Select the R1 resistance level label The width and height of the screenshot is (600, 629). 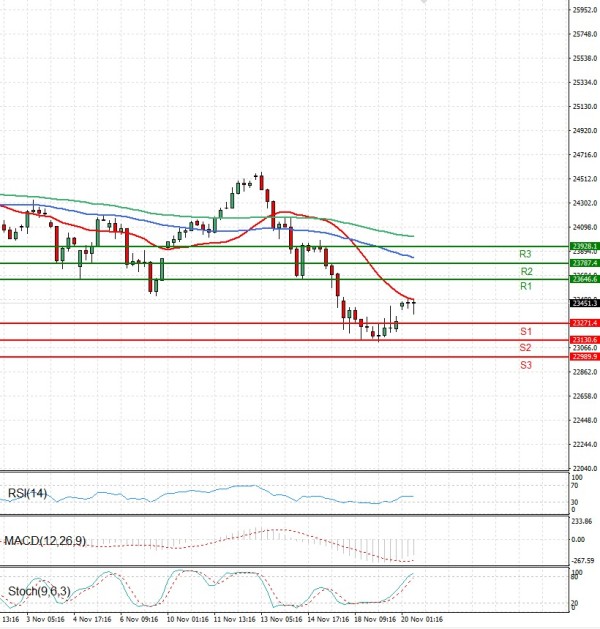[525, 287]
